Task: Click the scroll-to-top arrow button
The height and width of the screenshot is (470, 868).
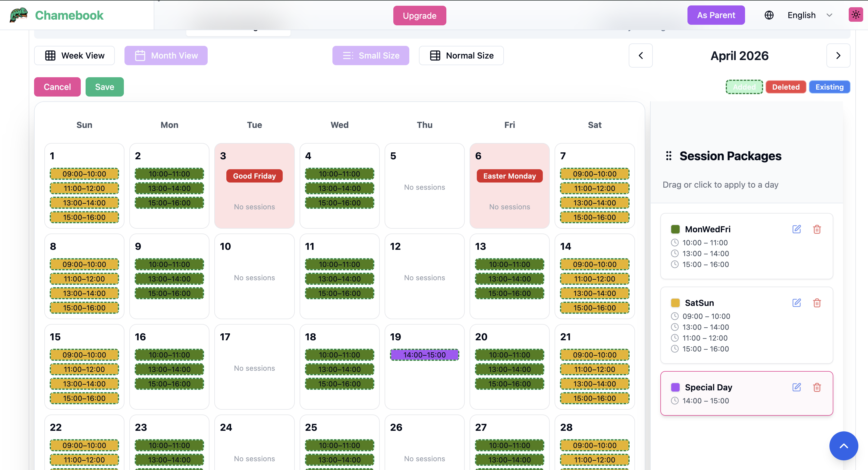Action: (x=843, y=446)
